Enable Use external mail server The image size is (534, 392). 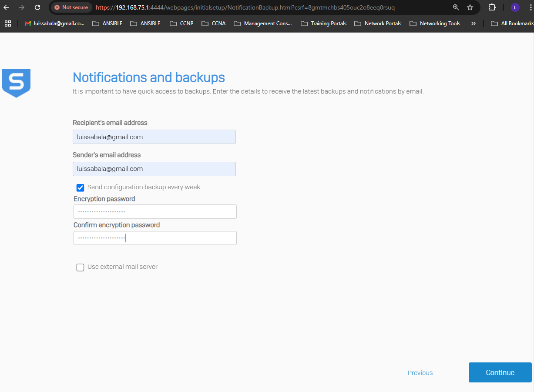click(80, 267)
